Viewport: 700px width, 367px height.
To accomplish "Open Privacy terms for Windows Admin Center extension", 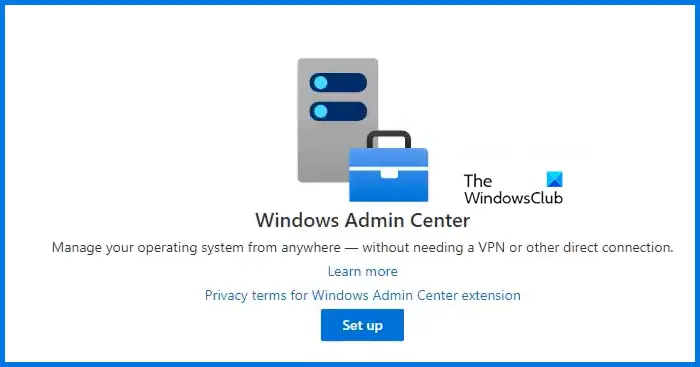I will click(x=362, y=296).
